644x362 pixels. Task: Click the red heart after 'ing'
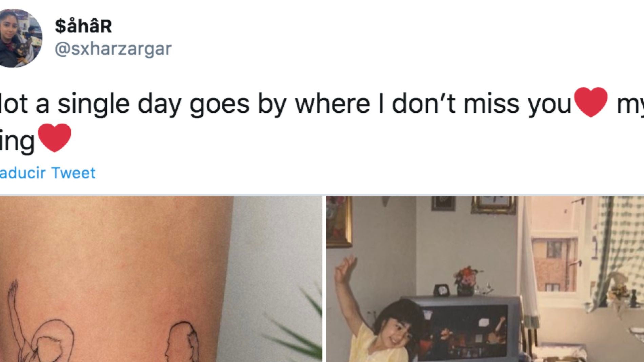(55, 137)
